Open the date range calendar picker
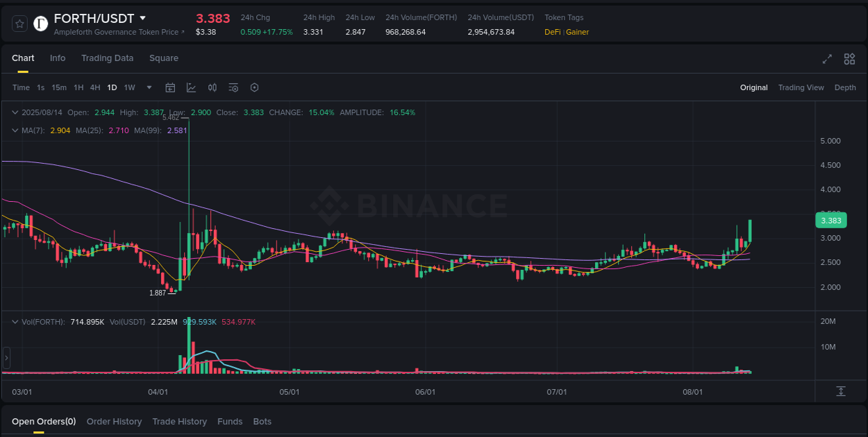 tap(170, 87)
